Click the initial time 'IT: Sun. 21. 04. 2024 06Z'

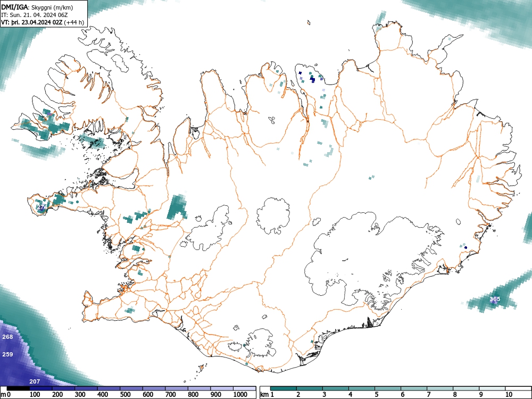tap(35, 15)
